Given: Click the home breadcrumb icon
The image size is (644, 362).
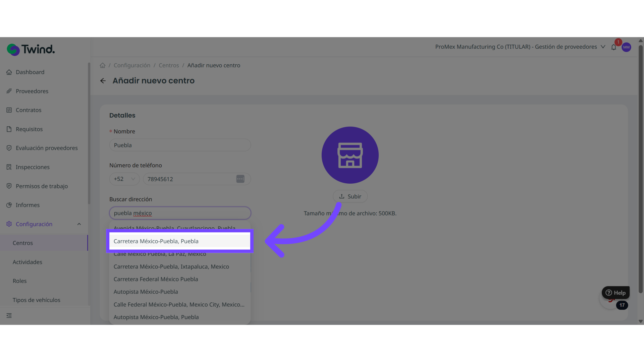Looking at the screenshot, I should tap(103, 65).
